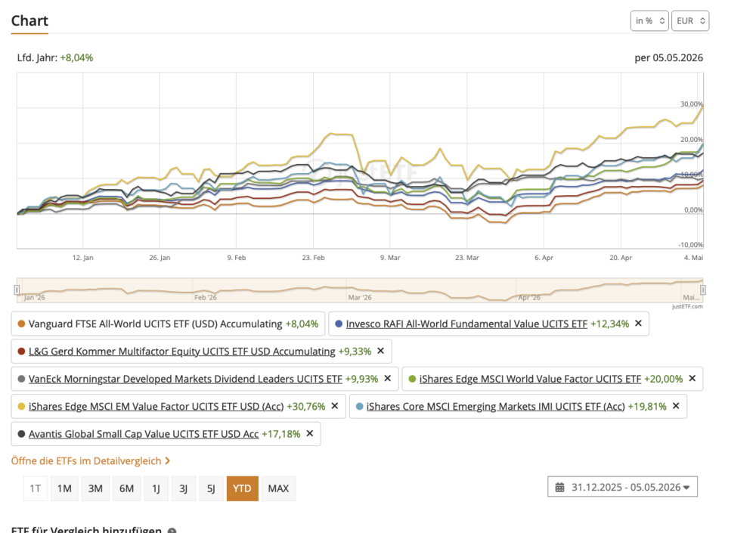The width and height of the screenshot is (756, 533).
Task: Open the EUR currency dropdown
Action: [x=690, y=20]
